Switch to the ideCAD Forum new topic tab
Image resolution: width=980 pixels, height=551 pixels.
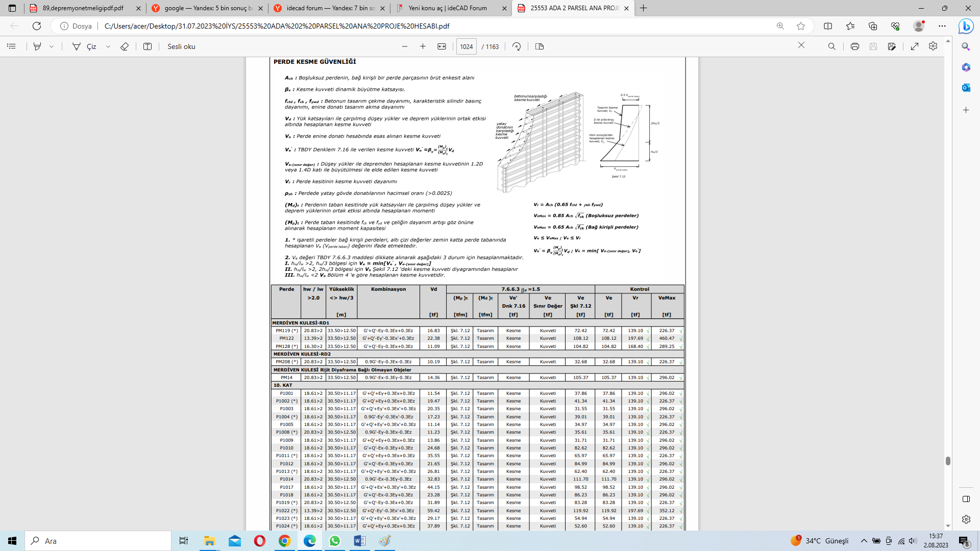448,8
